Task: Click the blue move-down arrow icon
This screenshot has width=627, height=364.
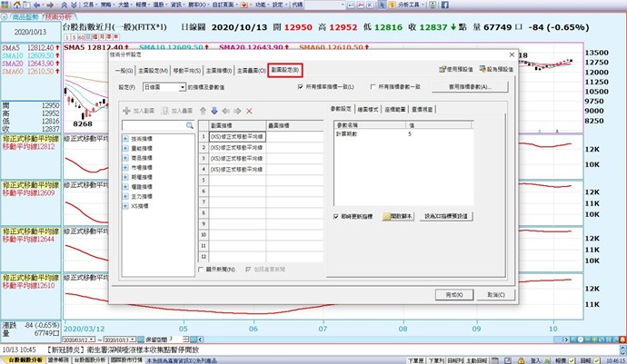Action: [x=214, y=110]
